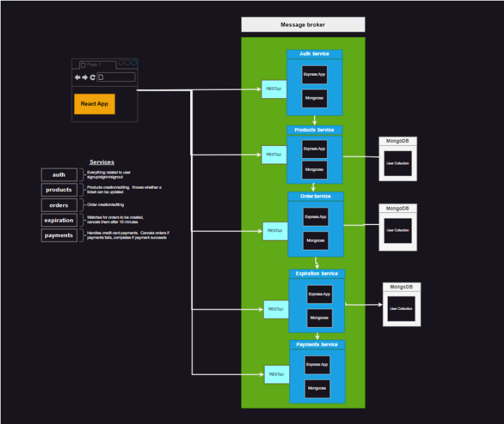The height and width of the screenshot is (424, 504).
Task: Select the payments label box
Action: click(x=59, y=236)
